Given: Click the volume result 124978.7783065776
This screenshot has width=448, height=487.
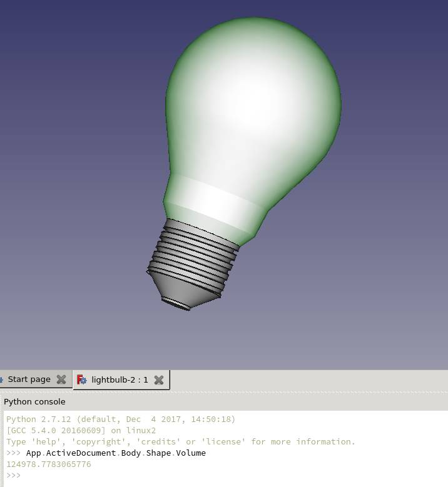Looking at the screenshot, I should (x=49, y=464).
